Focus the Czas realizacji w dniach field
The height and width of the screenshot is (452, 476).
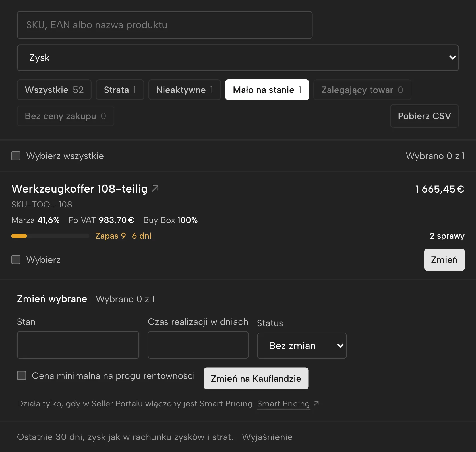point(198,345)
